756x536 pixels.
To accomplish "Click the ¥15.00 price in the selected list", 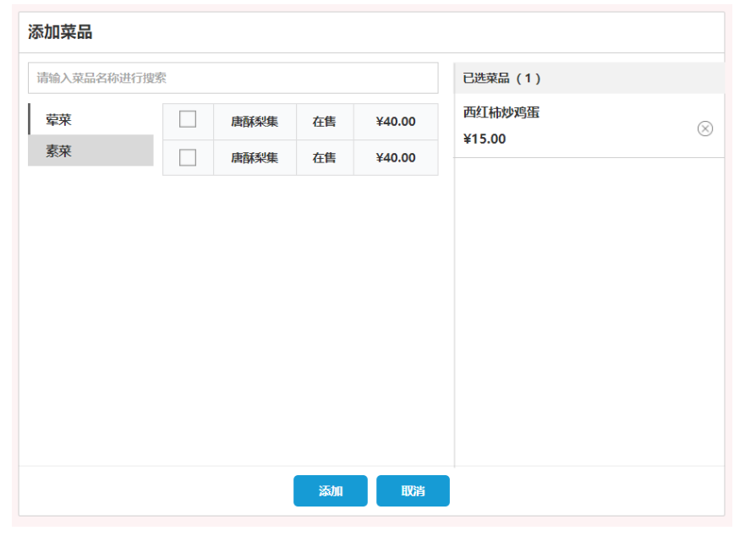I will pos(485,139).
